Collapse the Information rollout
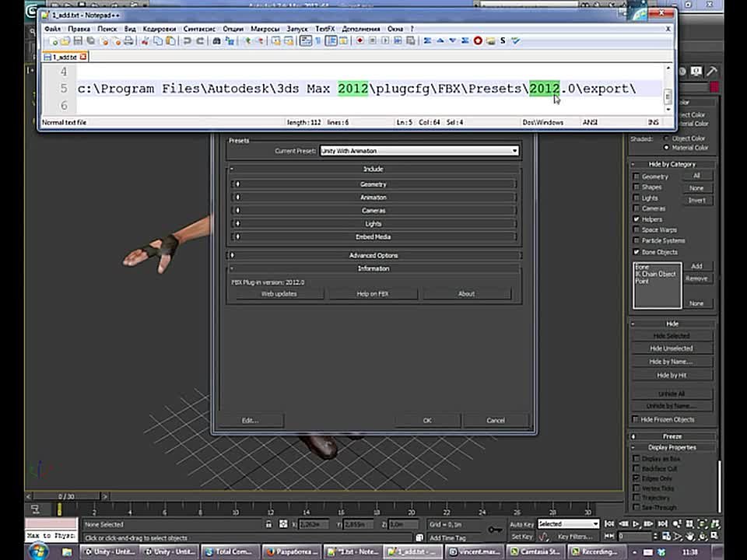Viewport: 747px width, 560px height. coord(373,268)
